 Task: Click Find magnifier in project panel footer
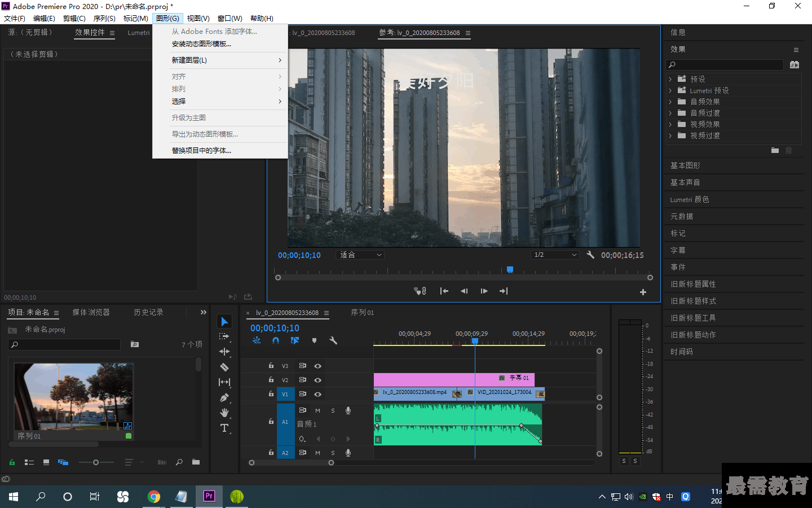179,462
